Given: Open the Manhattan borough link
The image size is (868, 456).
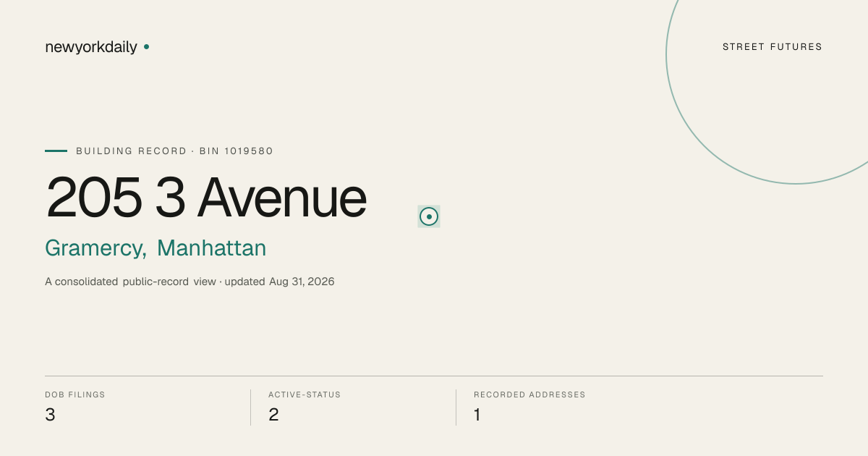Looking at the screenshot, I should [212, 248].
